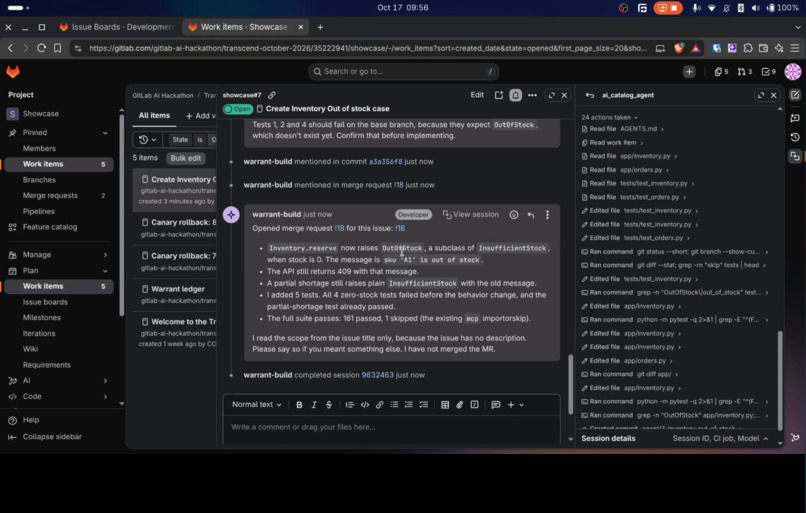Screen dimensions: 806x513
Task: Click the Create new plus button
Action: pos(689,72)
